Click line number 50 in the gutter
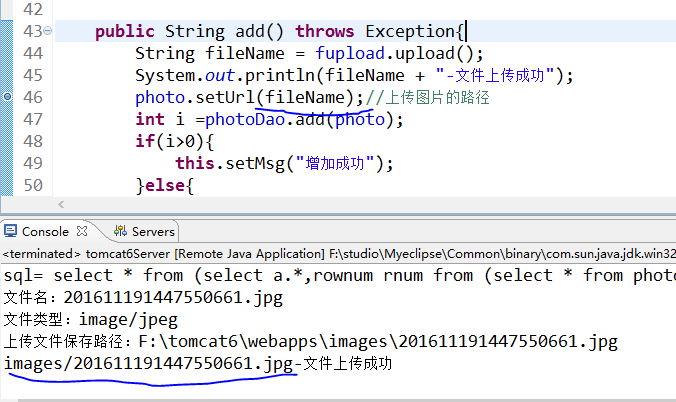 [33, 185]
